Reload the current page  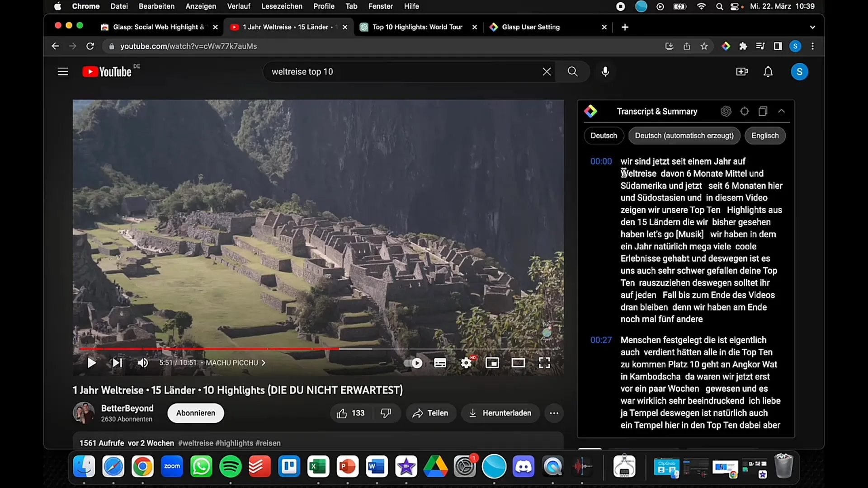[90, 46]
